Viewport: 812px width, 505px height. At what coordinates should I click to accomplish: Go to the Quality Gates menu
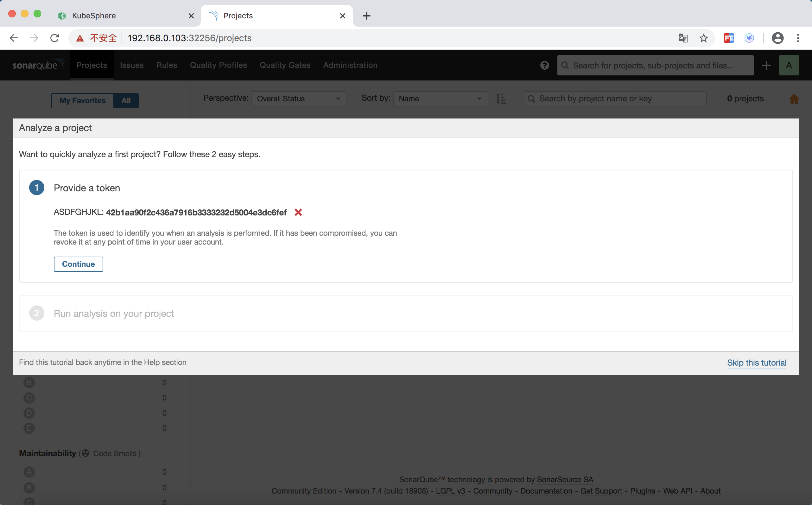(x=285, y=65)
